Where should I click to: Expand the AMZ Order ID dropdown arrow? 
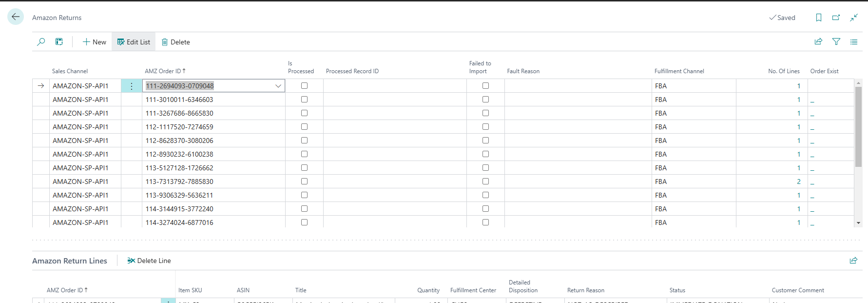click(x=278, y=86)
